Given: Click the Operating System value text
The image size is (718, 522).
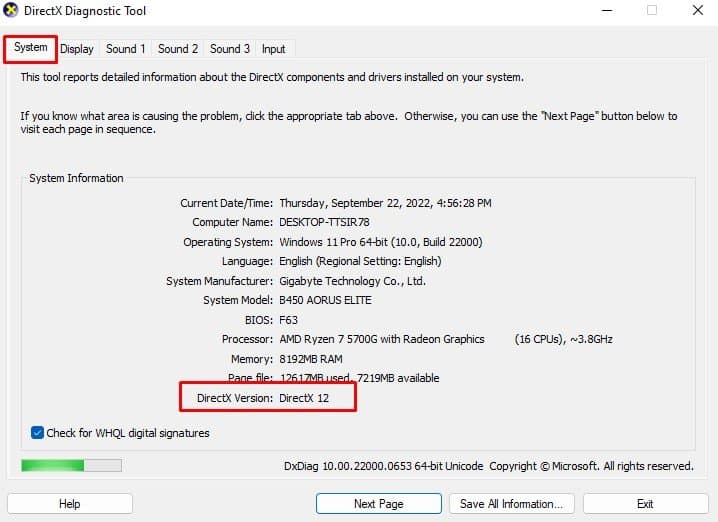Looking at the screenshot, I should pyautogui.click(x=381, y=242).
